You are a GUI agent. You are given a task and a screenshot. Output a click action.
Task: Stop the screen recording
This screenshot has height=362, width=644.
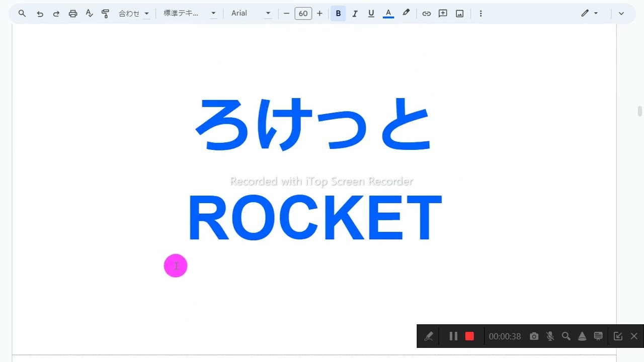pos(469,336)
